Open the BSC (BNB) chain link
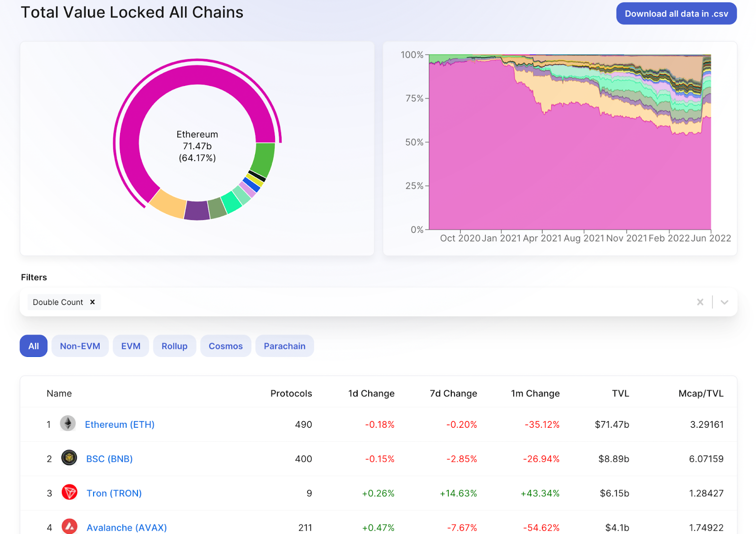Image resolution: width=756 pixels, height=534 pixels. click(109, 459)
